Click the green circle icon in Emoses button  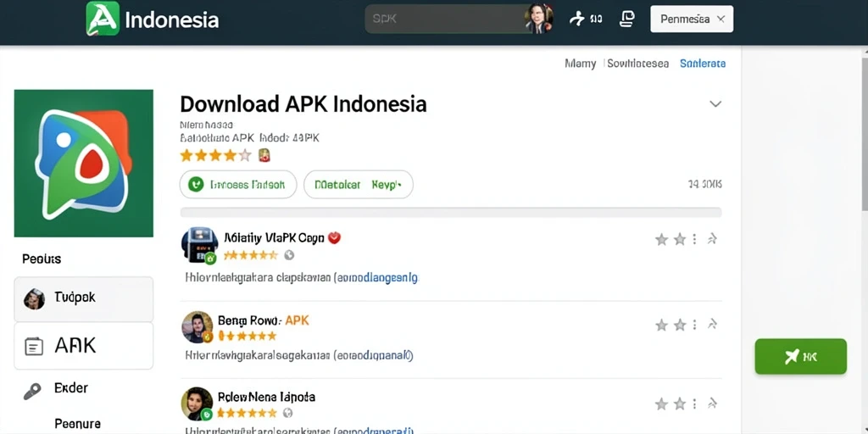click(x=196, y=184)
